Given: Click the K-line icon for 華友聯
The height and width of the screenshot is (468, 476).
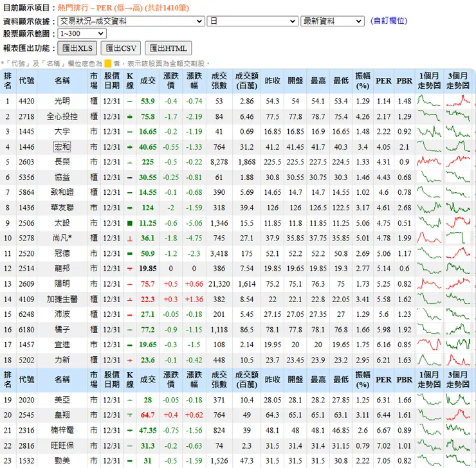Looking at the screenshot, I should click(x=130, y=208).
